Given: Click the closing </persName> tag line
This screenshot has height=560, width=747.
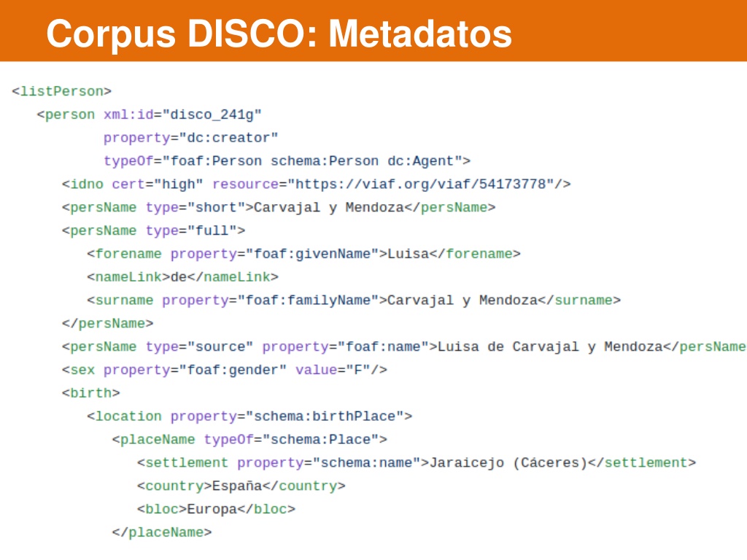Looking at the screenshot, I should pos(108,324).
